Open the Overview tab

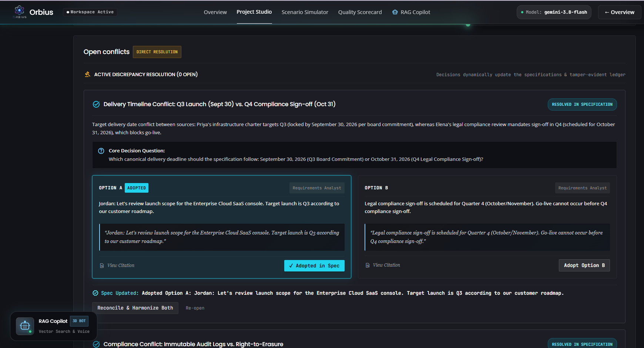pos(215,12)
